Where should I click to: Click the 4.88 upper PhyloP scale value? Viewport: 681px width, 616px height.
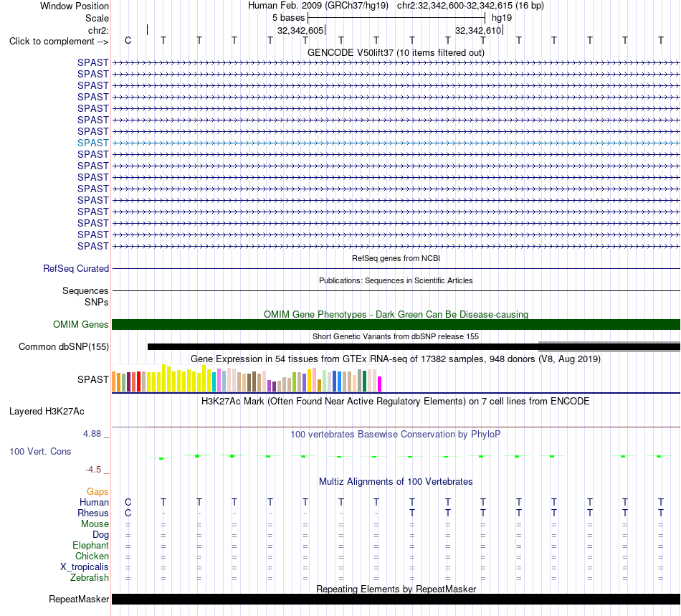coord(92,434)
